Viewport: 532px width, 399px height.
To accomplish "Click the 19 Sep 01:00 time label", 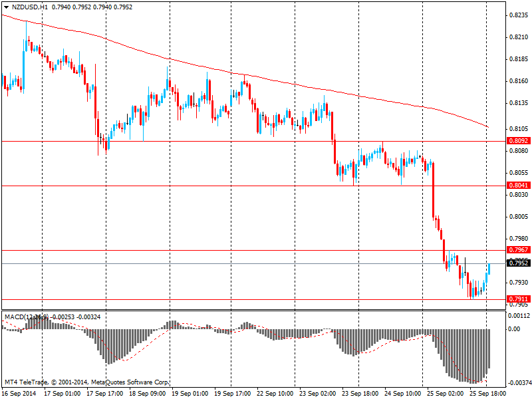I will click(190, 394).
